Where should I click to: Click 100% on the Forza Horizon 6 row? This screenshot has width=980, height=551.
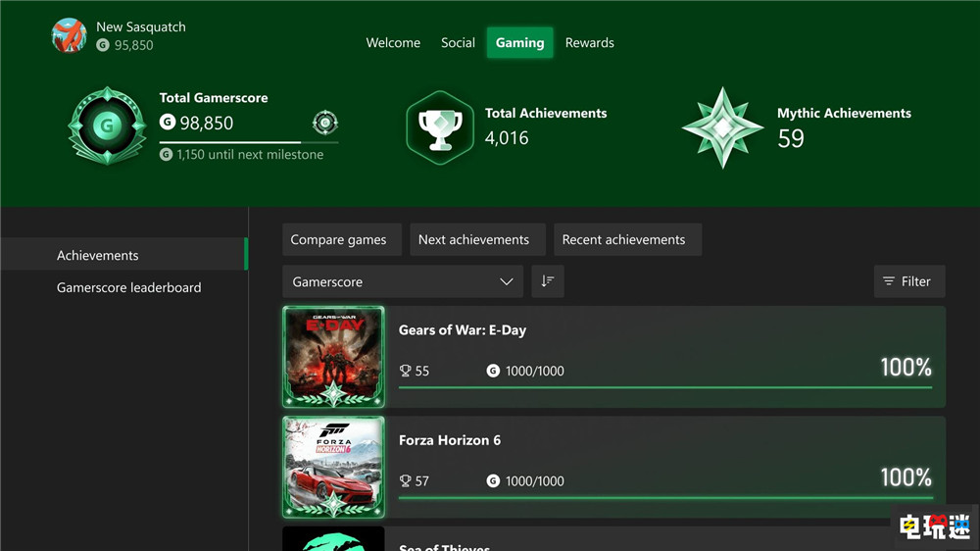click(x=906, y=477)
